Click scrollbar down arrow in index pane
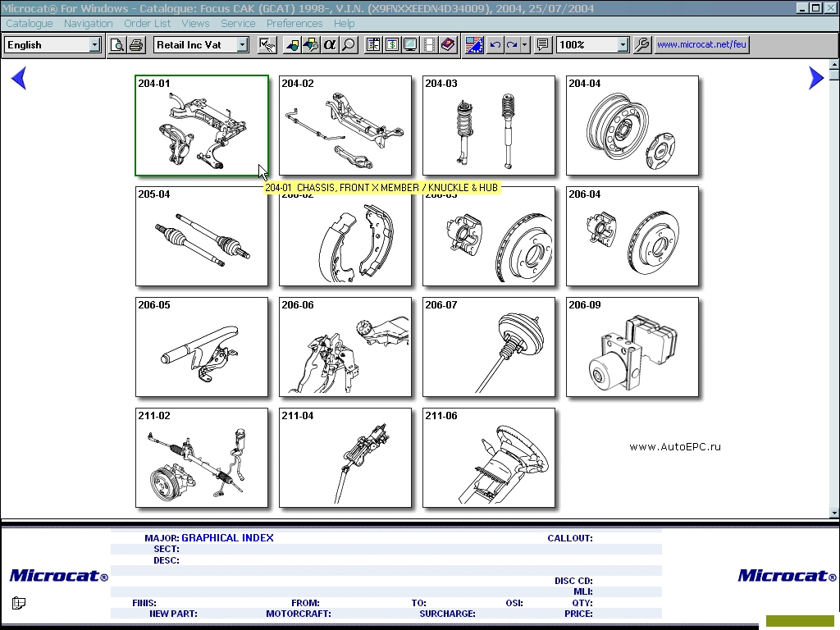Viewport: 840px width, 630px height. point(834,513)
